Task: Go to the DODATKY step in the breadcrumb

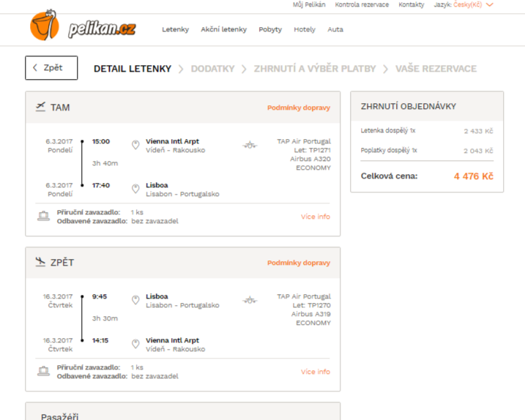Action: pos(212,69)
